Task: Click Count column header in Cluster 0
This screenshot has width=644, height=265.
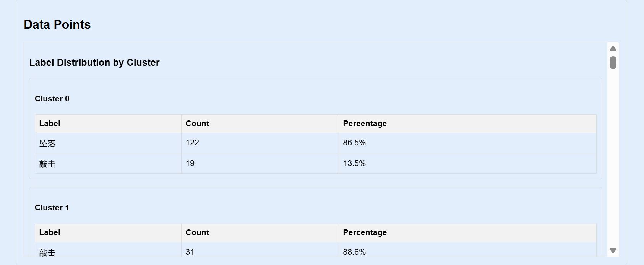Action: pos(260,124)
